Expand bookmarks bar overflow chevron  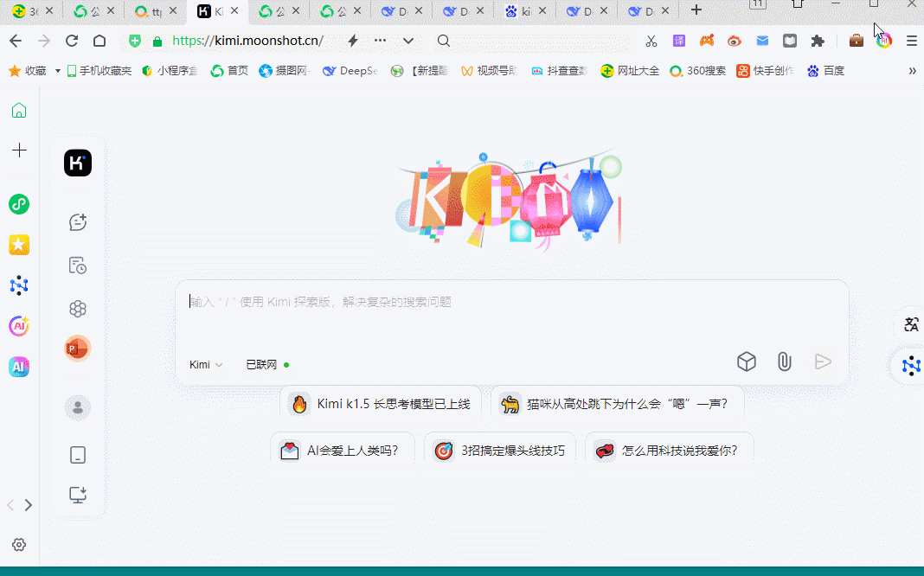pyautogui.click(x=912, y=71)
